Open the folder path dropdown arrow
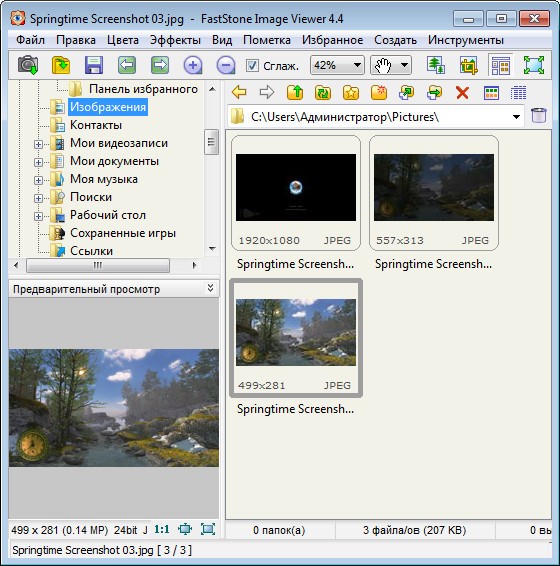The width and height of the screenshot is (560, 566). tap(516, 117)
